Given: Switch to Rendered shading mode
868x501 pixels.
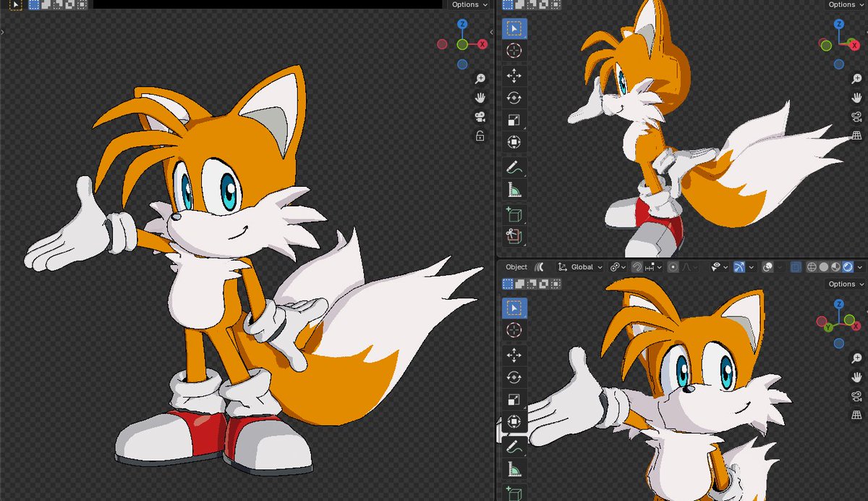Looking at the screenshot, I should point(847,267).
